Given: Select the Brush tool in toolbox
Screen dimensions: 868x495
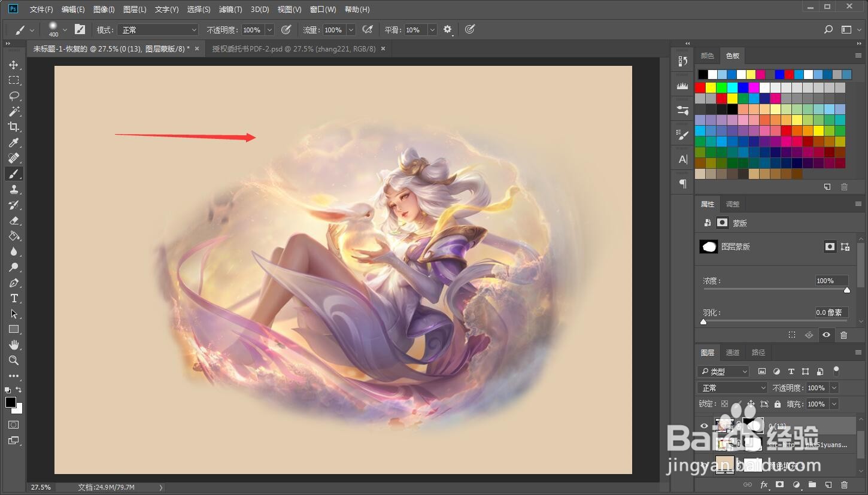Looking at the screenshot, I should [14, 174].
